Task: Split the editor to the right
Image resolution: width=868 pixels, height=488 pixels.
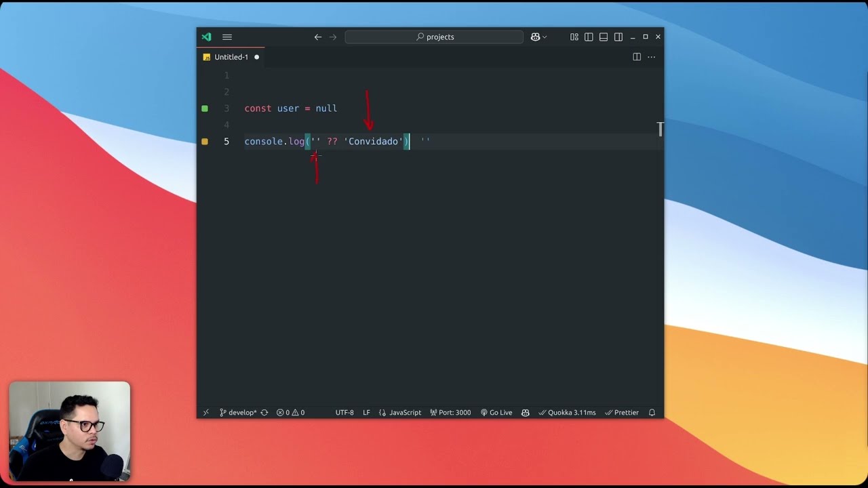Action: pos(637,57)
